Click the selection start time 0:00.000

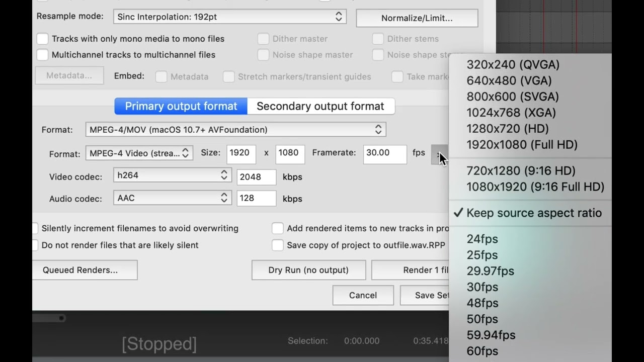[362, 341]
